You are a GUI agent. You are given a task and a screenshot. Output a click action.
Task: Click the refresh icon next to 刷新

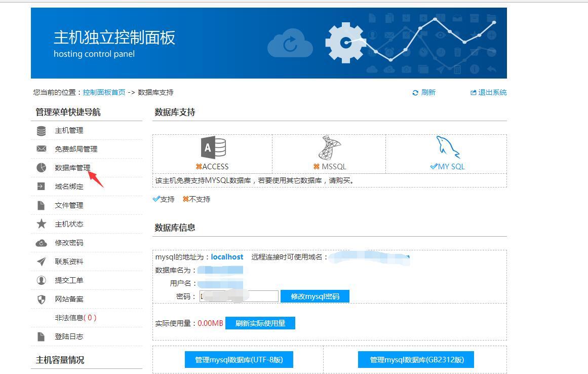[x=415, y=93]
